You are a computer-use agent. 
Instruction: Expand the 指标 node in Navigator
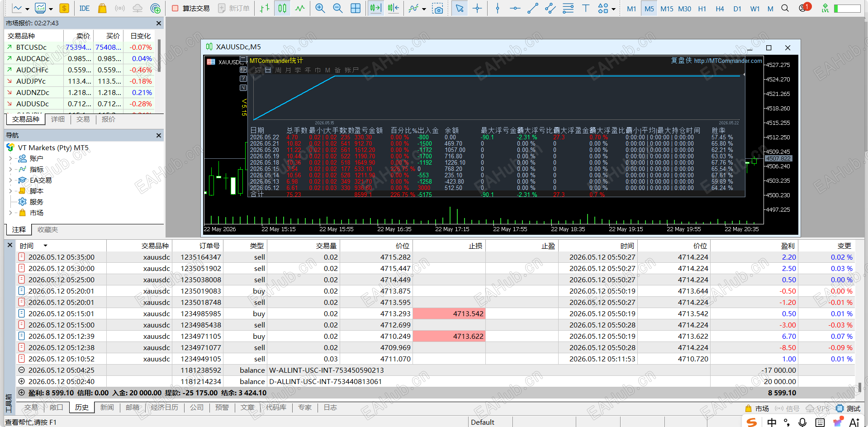(10, 169)
